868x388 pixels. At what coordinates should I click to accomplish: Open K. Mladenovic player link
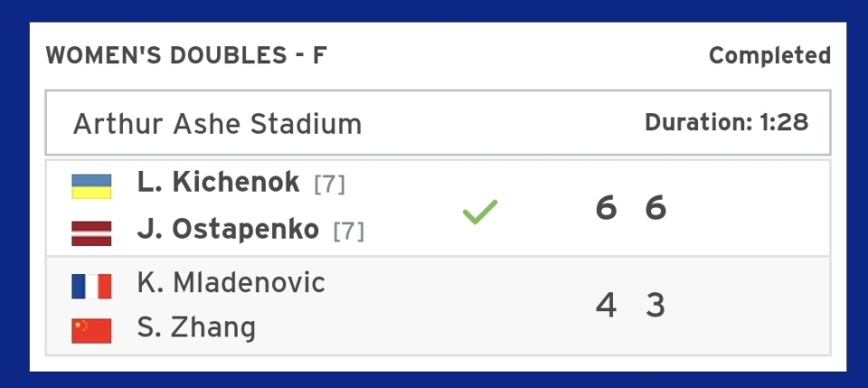click(x=231, y=283)
